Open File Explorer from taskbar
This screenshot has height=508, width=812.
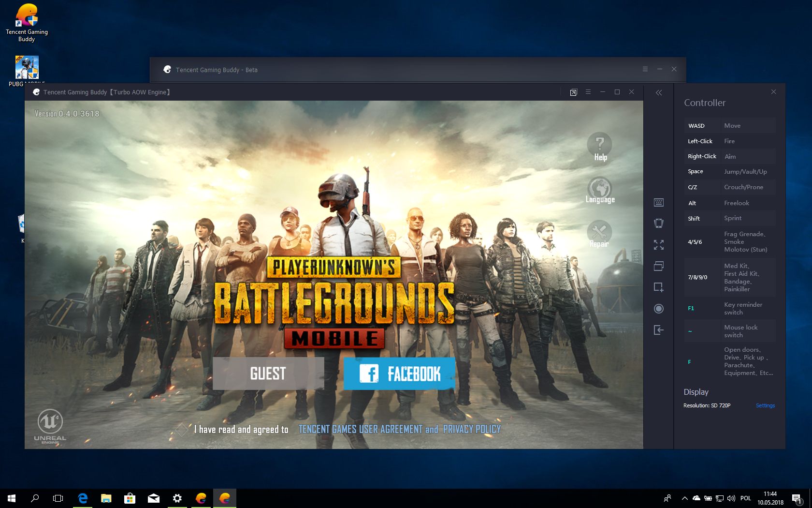[x=106, y=498]
